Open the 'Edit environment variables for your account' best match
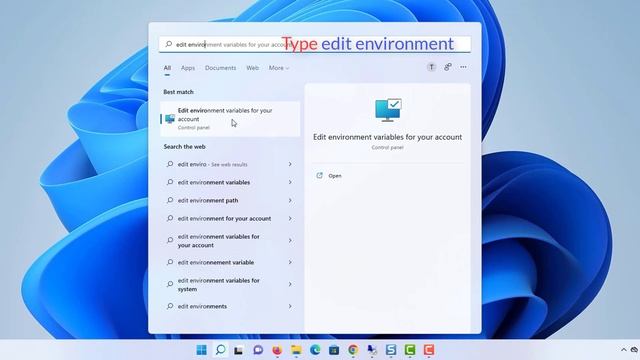The height and width of the screenshot is (360, 640). (x=230, y=119)
